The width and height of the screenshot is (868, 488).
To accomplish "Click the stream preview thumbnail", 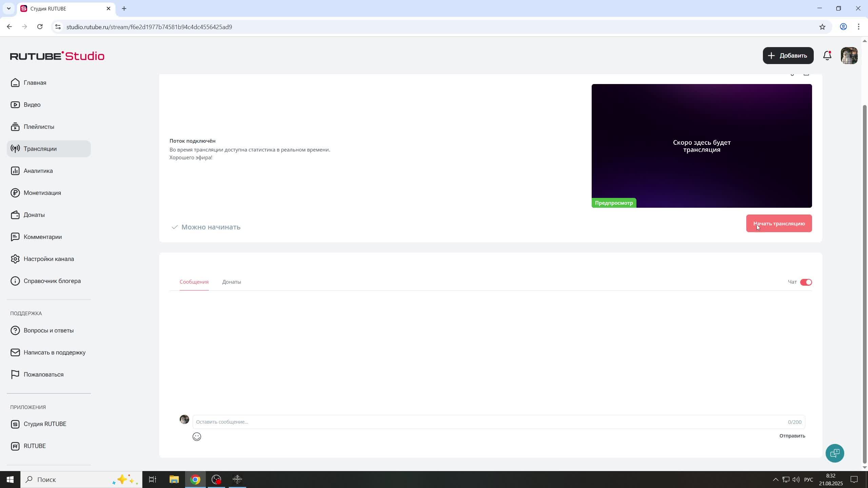I will 701,146.
